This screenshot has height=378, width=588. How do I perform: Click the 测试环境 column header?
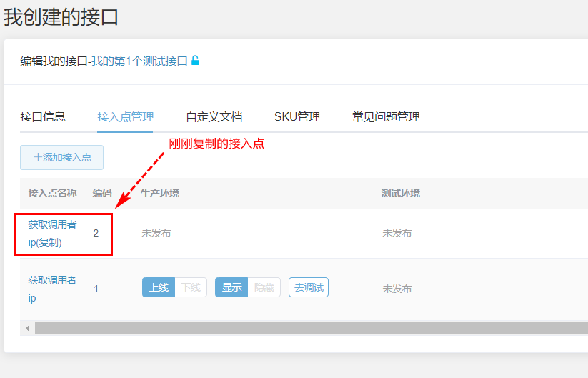point(401,193)
